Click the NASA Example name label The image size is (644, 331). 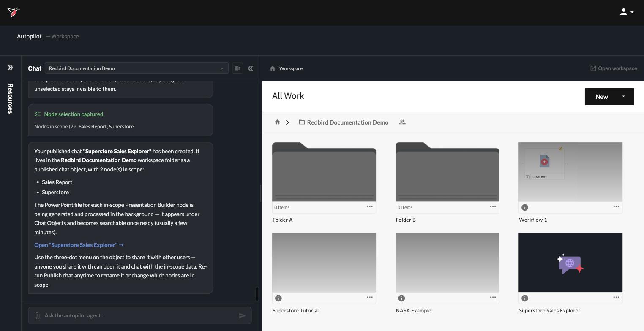point(413,311)
